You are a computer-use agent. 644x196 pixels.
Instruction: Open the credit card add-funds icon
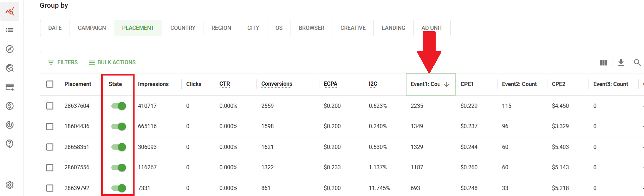(x=10, y=87)
